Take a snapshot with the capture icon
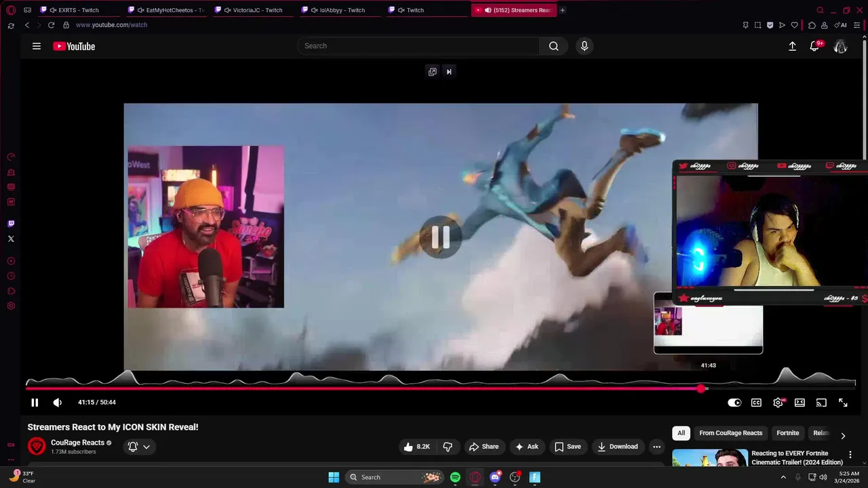The height and width of the screenshot is (488, 868). point(757,25)
